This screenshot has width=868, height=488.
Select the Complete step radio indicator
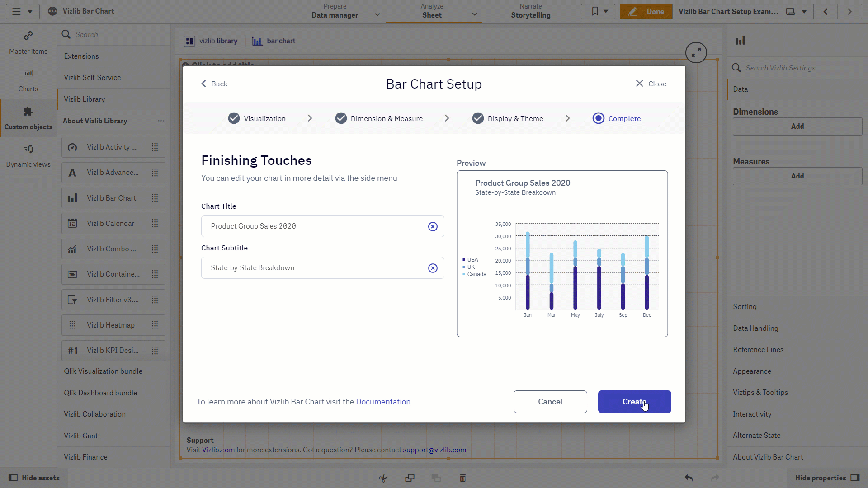tap(598, 118)
